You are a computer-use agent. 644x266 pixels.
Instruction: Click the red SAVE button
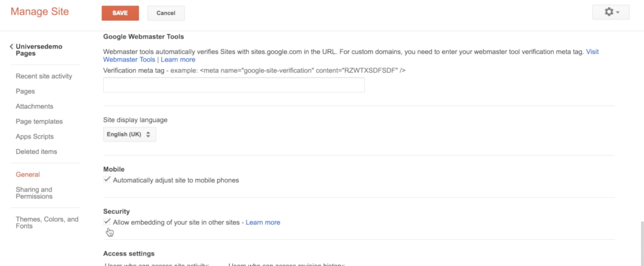point(120,13)
